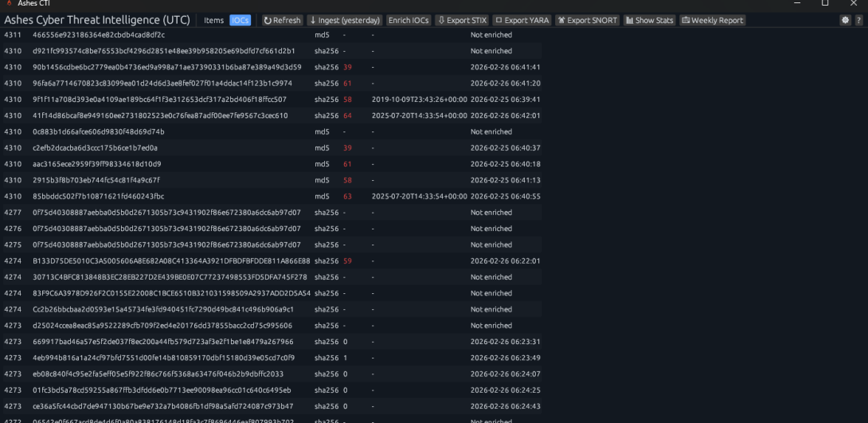Click date 2019-10-09T23:43:26+00:00
The width and height of the screenshot is (868, 423).
(420, 100)
